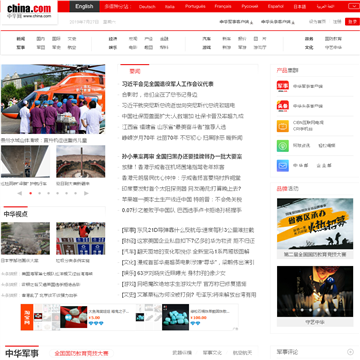The height and width of the screenshot is (360, 360).
Task: Select the last carousel dot under the photos
Action: tap(76, 193)
